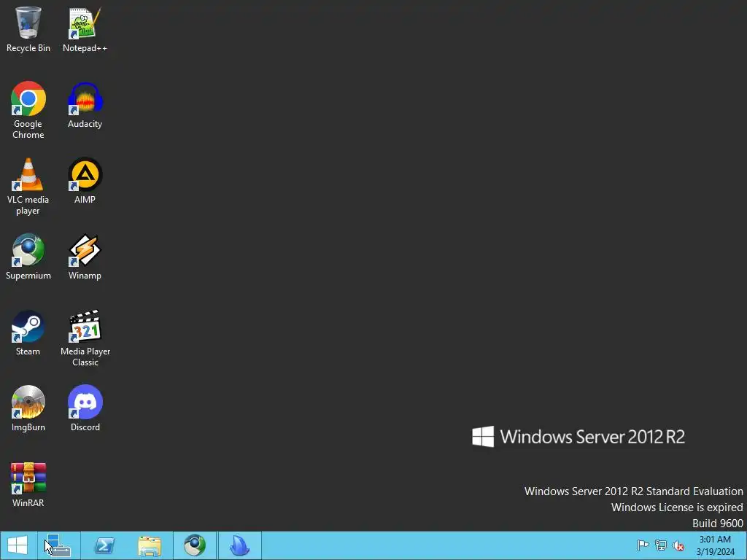Open the blue shark fin taskbar app
Image resolution: width=747 pixels, height=560 pixels.
(239, 545)
